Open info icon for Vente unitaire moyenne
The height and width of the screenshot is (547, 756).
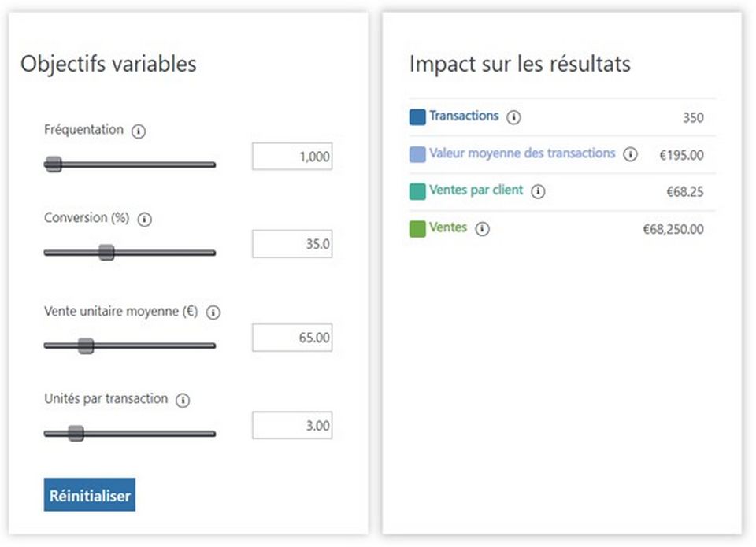pyautogui.click(x=213, y=312)
